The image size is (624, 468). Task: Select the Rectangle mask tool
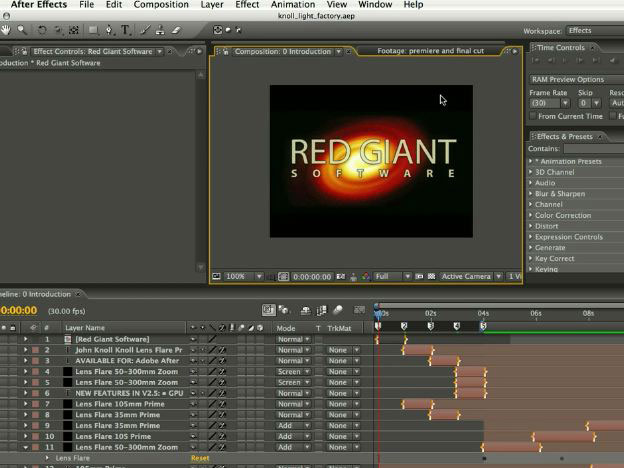pos(93,30)
